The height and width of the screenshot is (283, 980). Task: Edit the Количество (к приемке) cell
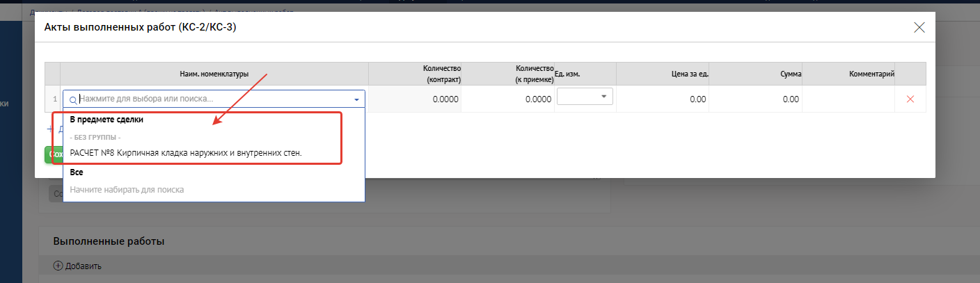(x=508, y=99)
